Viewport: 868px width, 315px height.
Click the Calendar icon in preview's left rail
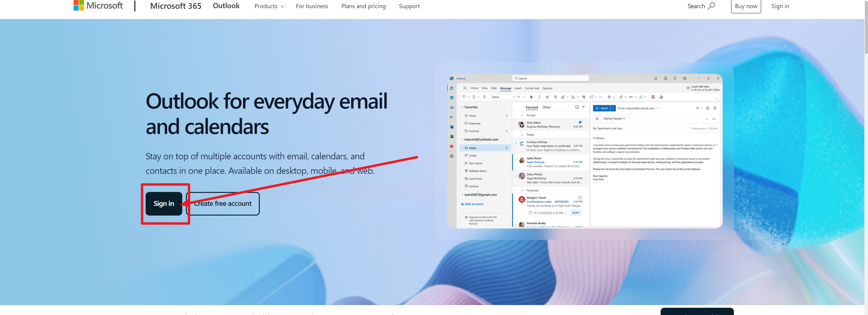(x=451, y=98)
